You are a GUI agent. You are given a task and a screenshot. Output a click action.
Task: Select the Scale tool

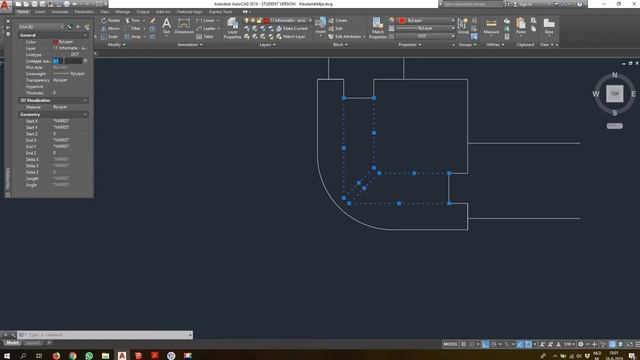click(109, 37)
